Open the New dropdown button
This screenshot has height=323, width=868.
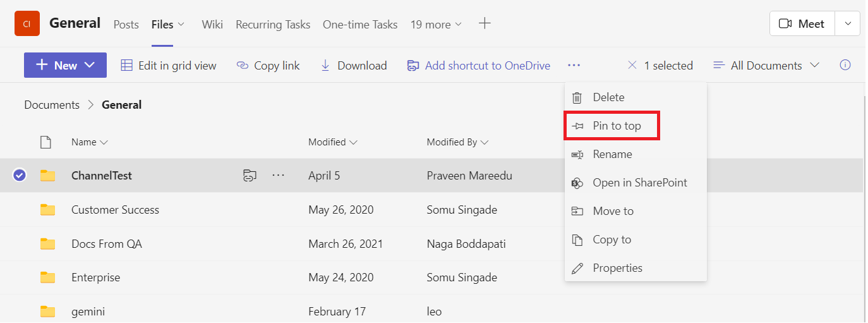(65, 65)
